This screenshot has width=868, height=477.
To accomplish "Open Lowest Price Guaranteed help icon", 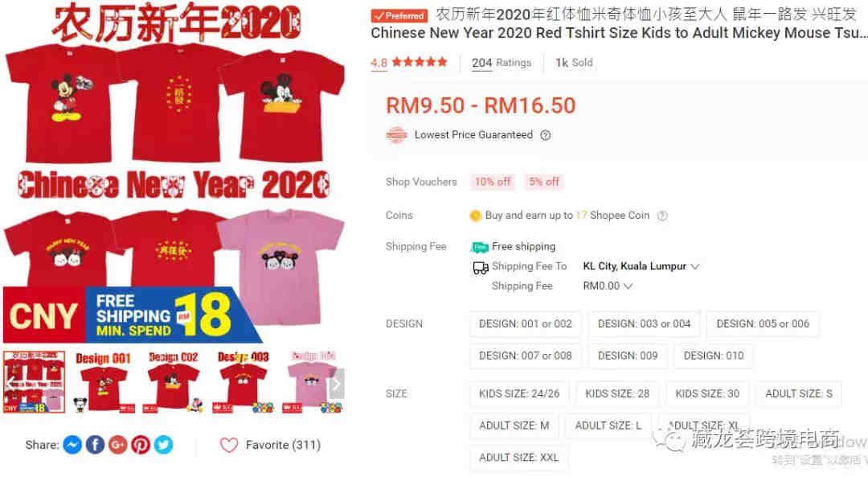I will click(545, 135).
